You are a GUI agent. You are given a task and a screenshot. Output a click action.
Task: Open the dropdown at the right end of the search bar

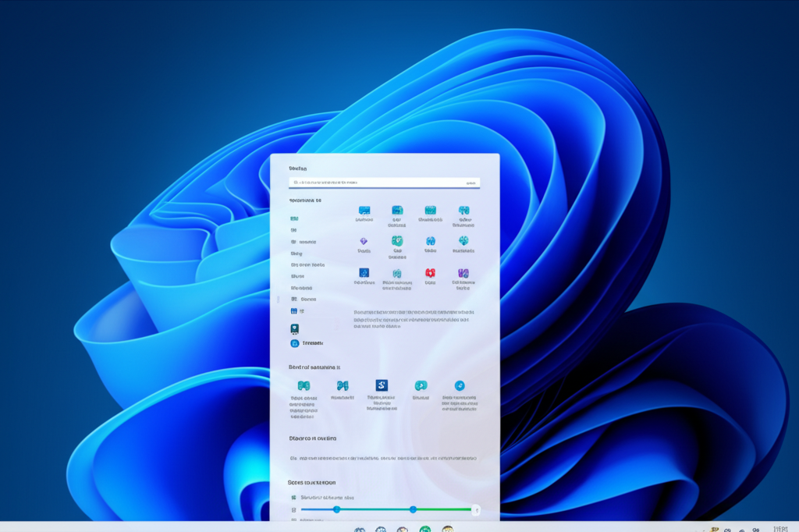471,182
